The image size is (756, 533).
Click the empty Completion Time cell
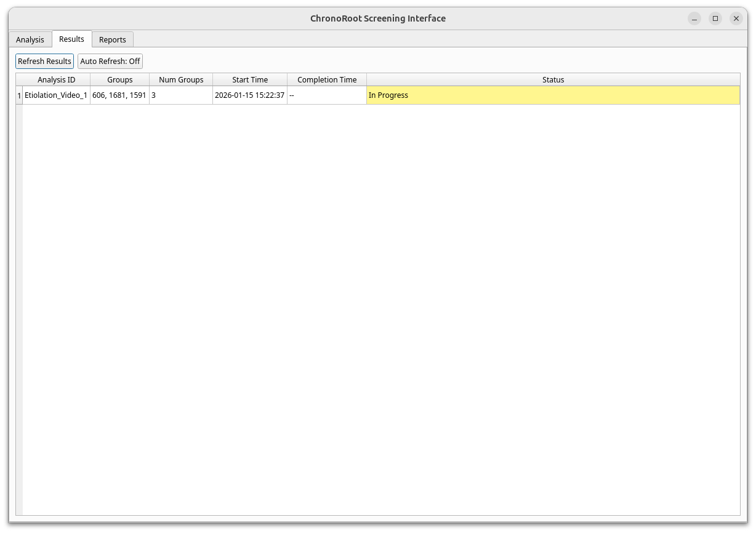(x=327, y=95)
